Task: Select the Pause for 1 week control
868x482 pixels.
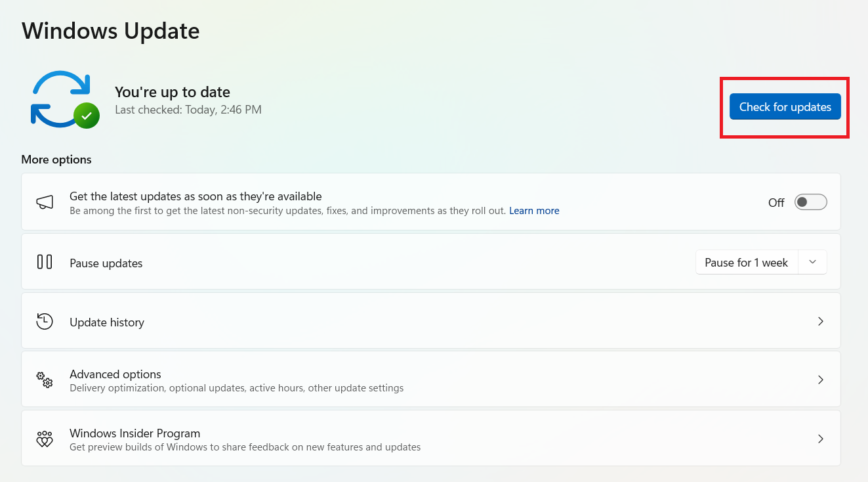Action: (747, 262)
